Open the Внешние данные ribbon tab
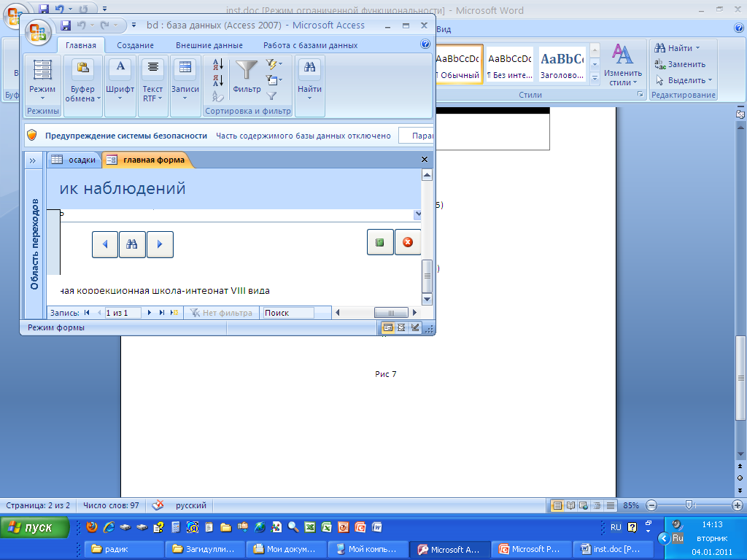This screenshot has width=747, height=560. (209, 45)
